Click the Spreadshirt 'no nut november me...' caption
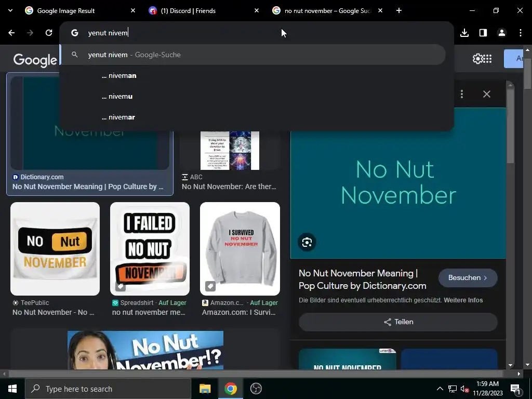 click(x=149, y=312)
